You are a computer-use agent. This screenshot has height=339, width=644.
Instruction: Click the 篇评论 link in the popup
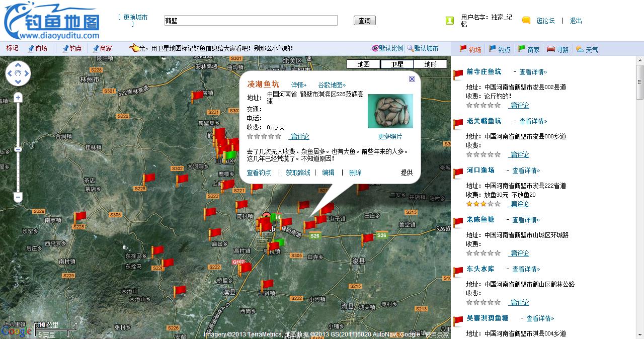pyautogui.click(x=299, y=136)
